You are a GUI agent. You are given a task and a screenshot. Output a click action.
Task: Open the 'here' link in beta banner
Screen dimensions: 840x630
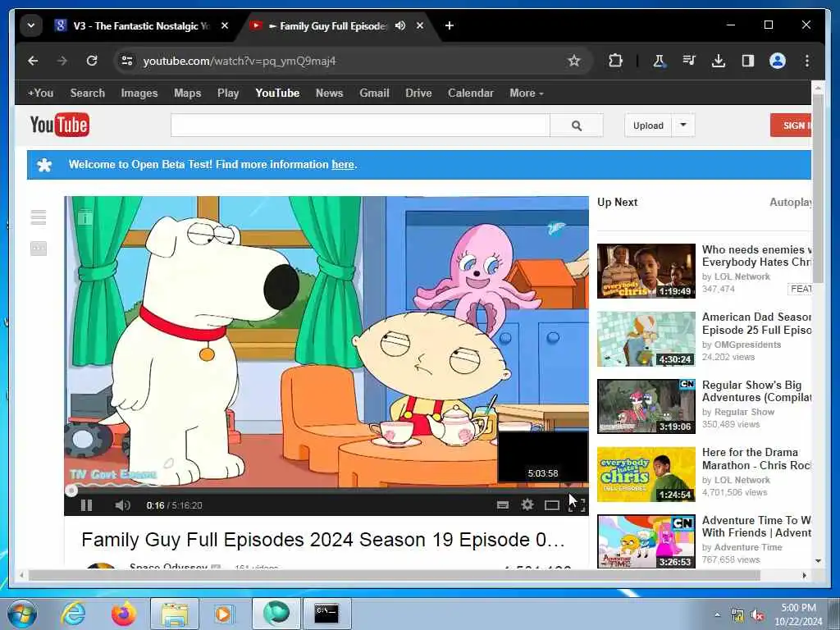tap(343, 164)
